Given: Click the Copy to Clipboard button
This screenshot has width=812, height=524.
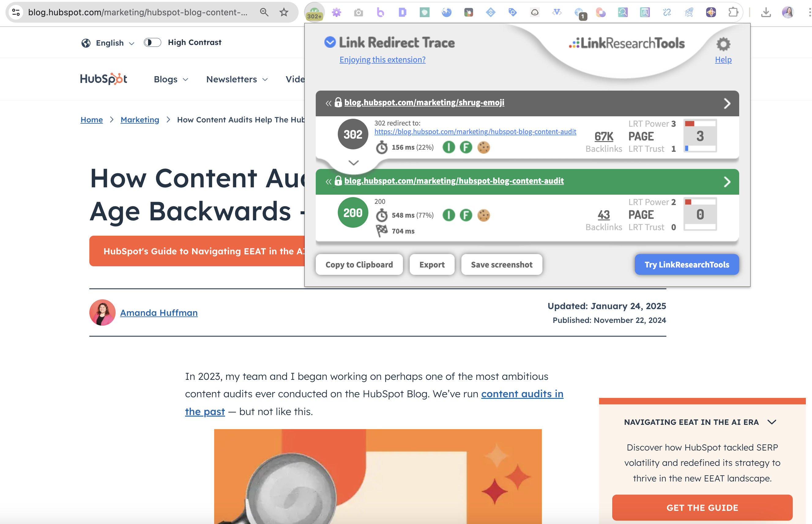Looking at the screenshot, I should click(359, 264).
